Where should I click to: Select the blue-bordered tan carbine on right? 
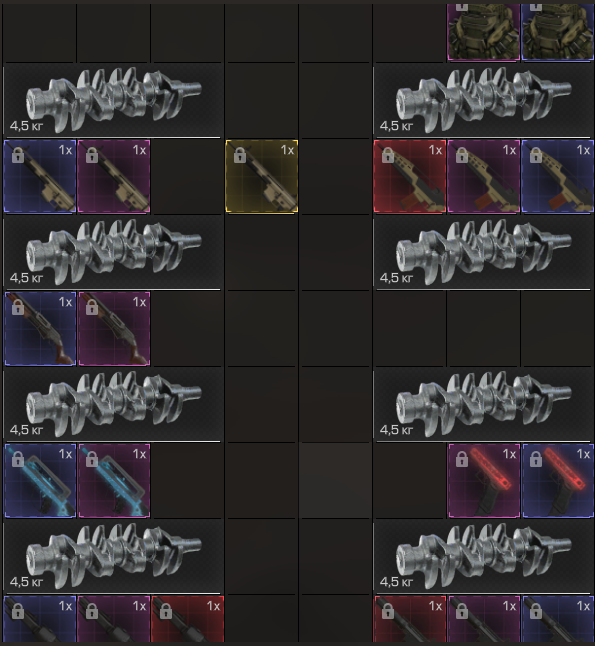558,176
